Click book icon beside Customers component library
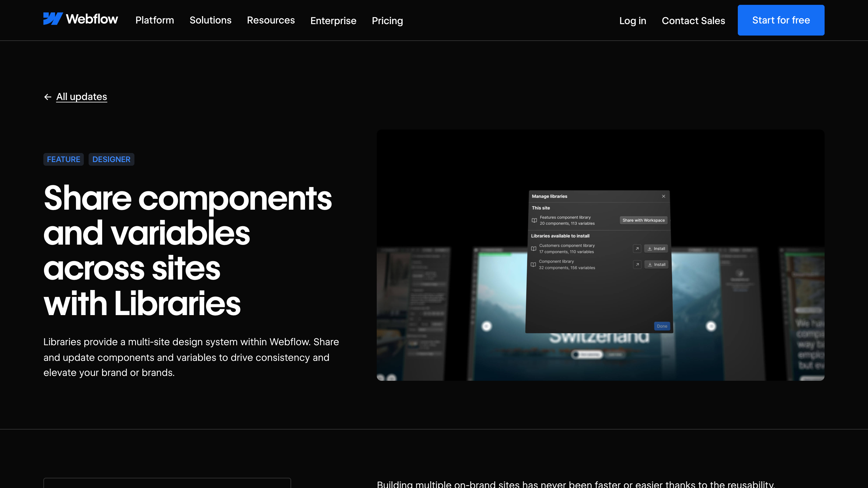The width and height of the screenshot is (868, 488). [534, 249]
